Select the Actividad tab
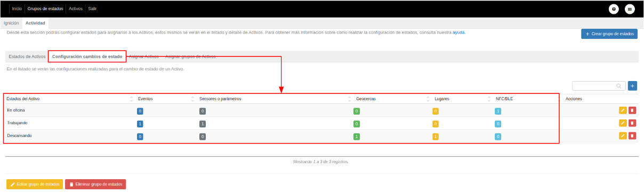This screenshot has width=644, height=193. (35, 23)
